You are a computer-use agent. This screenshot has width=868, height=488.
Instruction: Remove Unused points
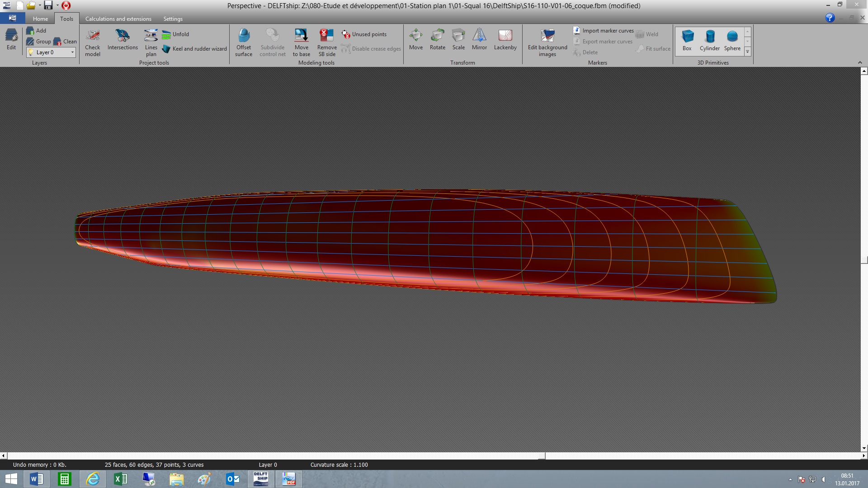tap(364, 34)
